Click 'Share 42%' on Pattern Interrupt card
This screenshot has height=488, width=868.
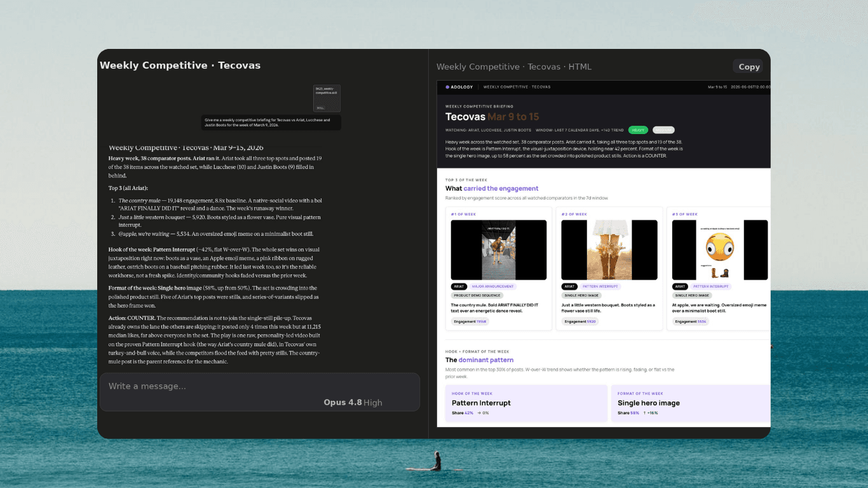coord(463,413)
